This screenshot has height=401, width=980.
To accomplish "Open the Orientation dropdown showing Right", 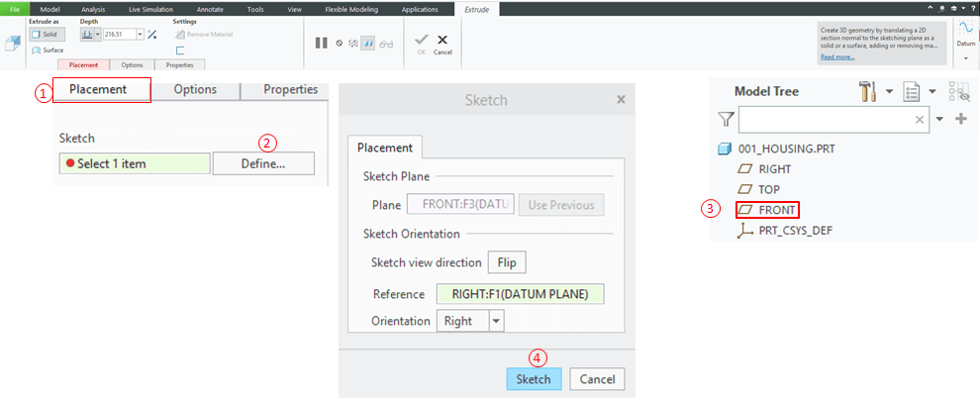I will pos(496,321).
